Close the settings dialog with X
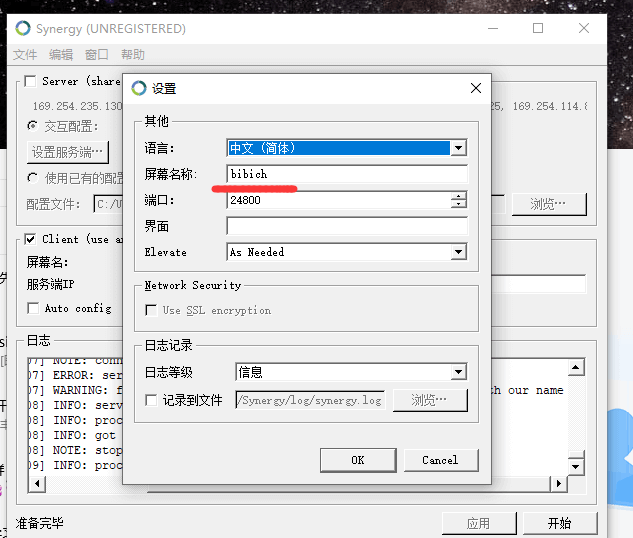This screenshot has width=633, height=538. click(475, 88)
